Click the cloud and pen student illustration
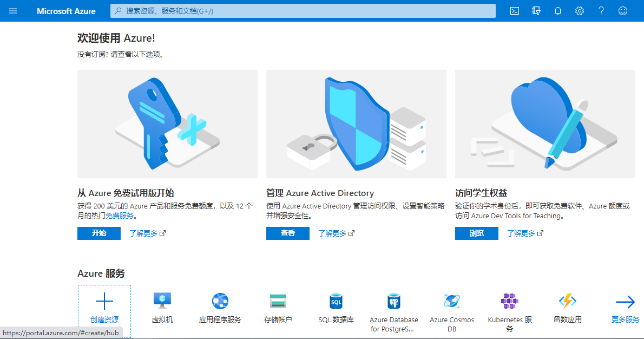This screenshot has height=339, width=644. pyautogui.click(x=545, y=123)
